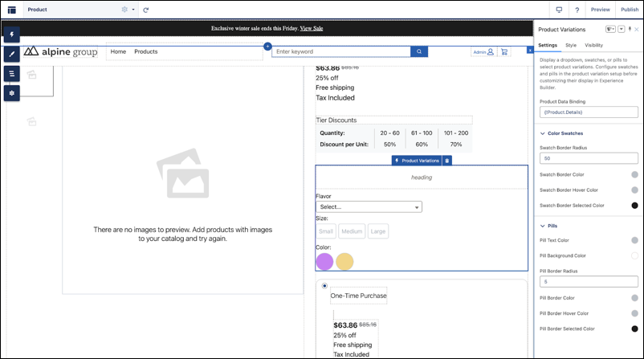Screen dimensions: 644x359
Task: Switch to the Style tab
Action: (x=570, y=45)
